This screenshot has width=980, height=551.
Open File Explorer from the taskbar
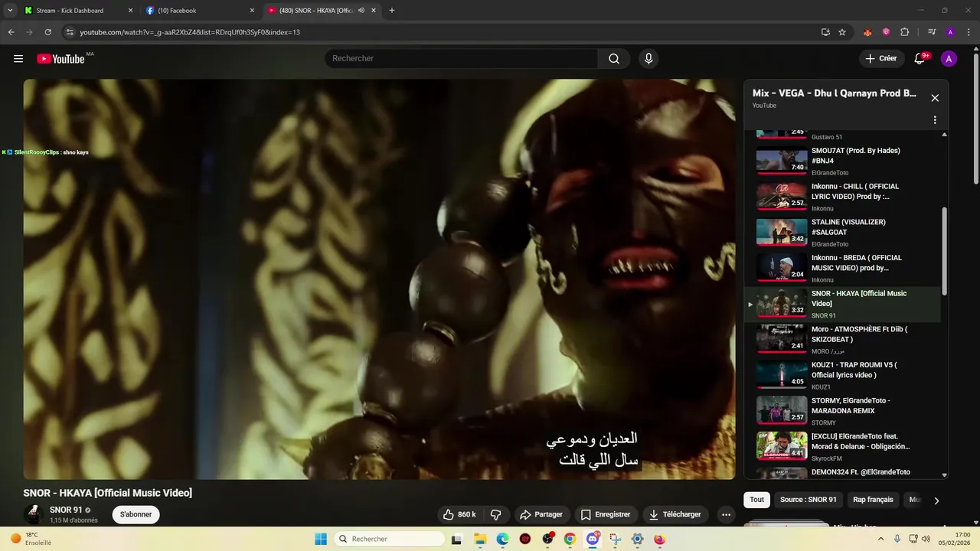pyautogui.click(x=480, y=539)
